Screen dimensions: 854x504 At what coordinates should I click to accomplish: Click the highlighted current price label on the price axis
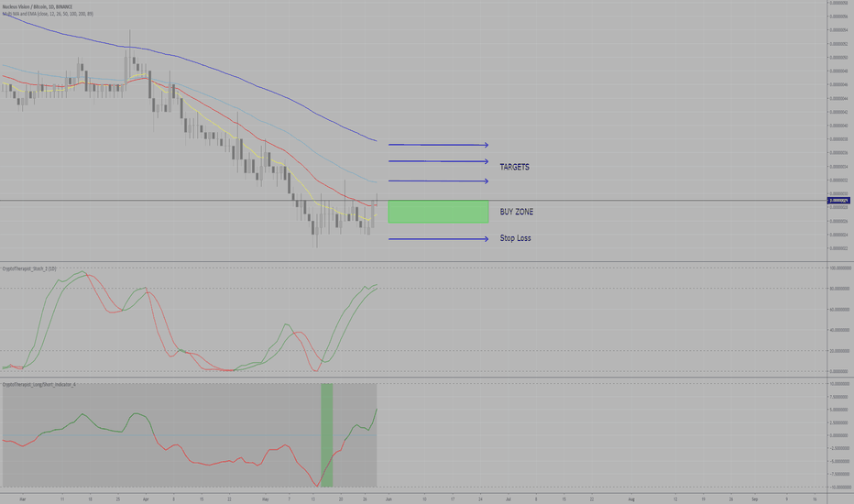(x=838, y=201)
